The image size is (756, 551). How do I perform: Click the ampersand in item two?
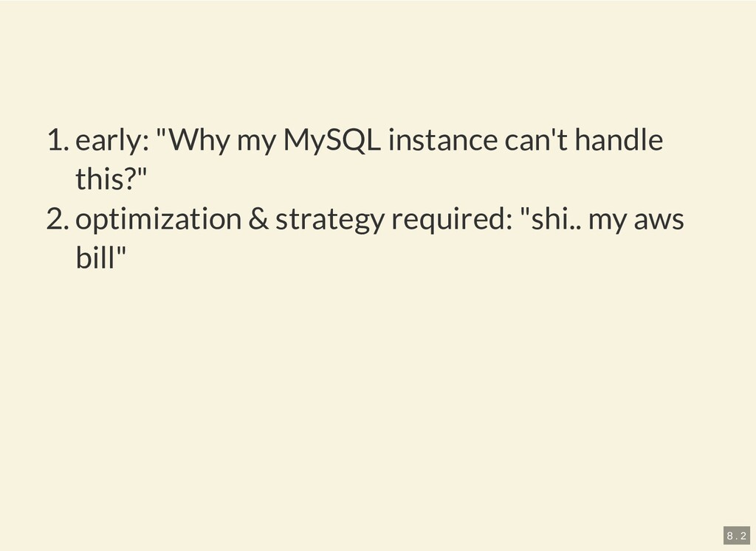point(258,219)
